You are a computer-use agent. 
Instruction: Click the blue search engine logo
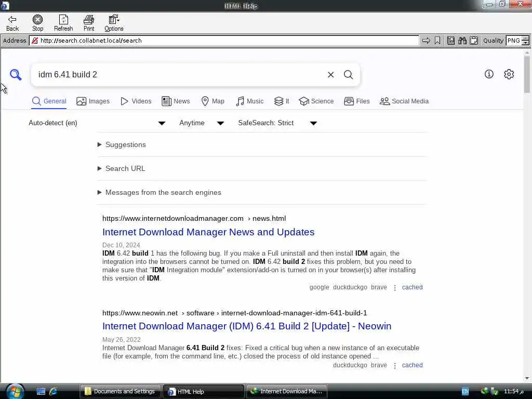(16, 74)
